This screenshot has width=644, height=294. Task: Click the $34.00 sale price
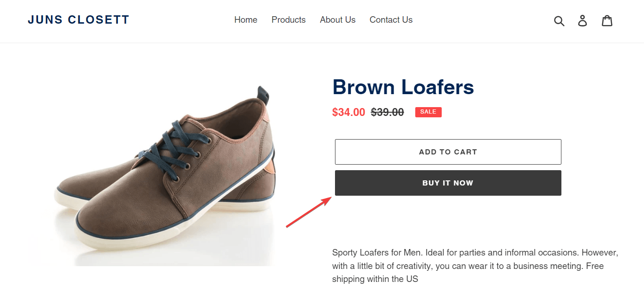348,112
